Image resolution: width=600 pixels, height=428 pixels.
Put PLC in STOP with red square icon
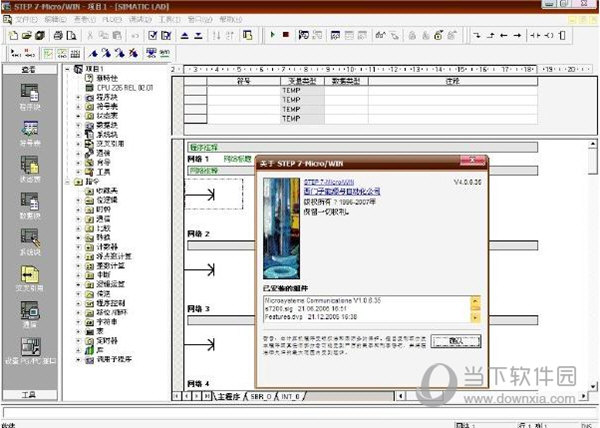pos(285,35)
